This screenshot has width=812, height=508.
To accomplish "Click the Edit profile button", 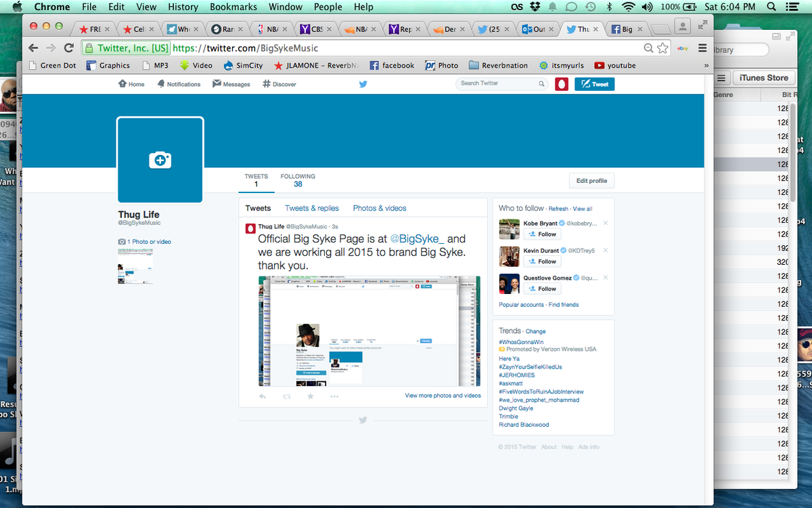I will pyautogui.click(x=591, y=181).
